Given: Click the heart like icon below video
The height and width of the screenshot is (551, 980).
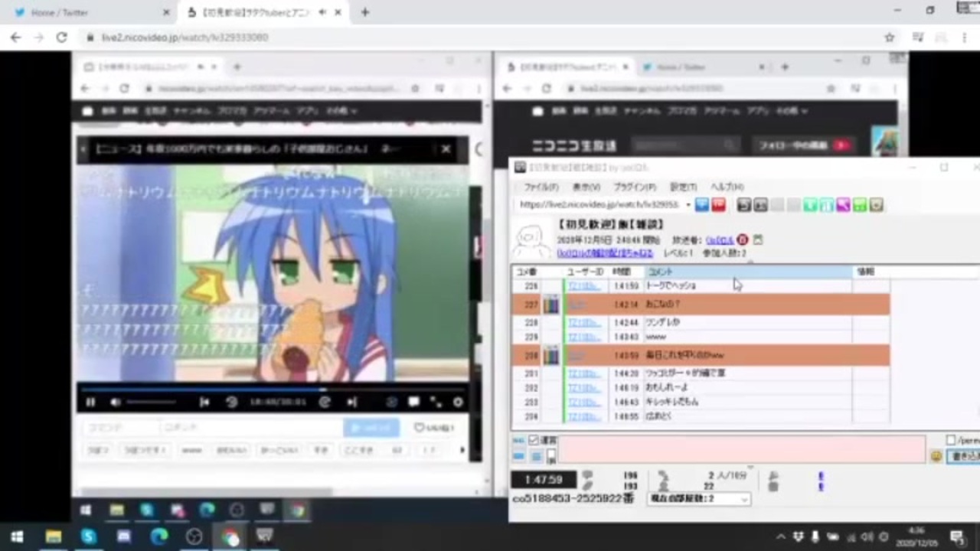Looking at the screenshot, I should point(419,428).
